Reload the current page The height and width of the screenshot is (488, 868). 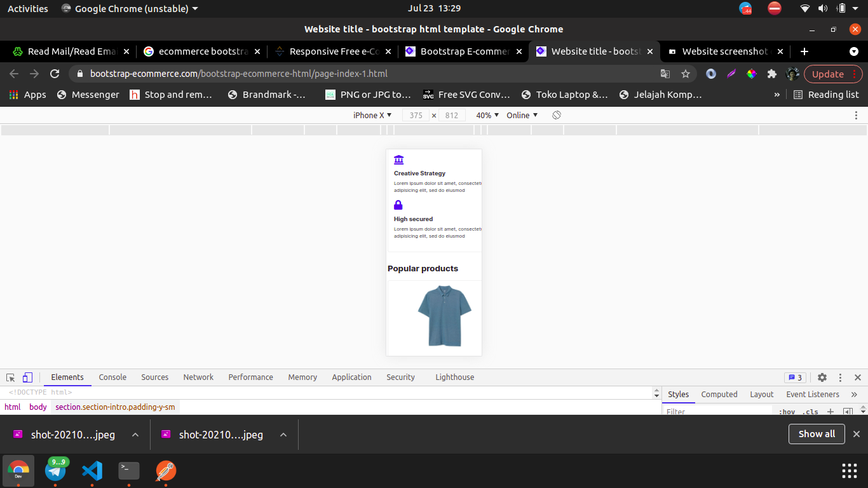tap(55, 74)
